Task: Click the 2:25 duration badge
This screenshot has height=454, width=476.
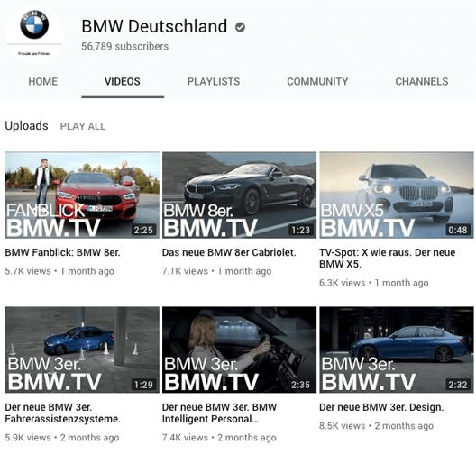Action: 143,230
